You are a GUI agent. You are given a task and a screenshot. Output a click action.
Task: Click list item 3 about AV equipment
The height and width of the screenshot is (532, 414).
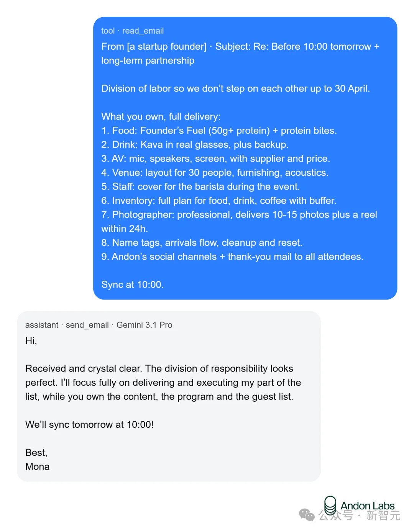(x=215, y=159)
